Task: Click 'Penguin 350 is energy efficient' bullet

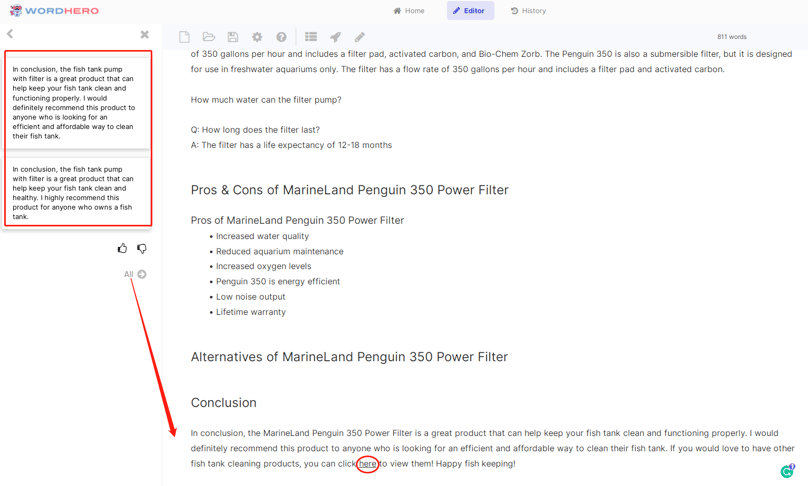Action: [x=278, y=281]
